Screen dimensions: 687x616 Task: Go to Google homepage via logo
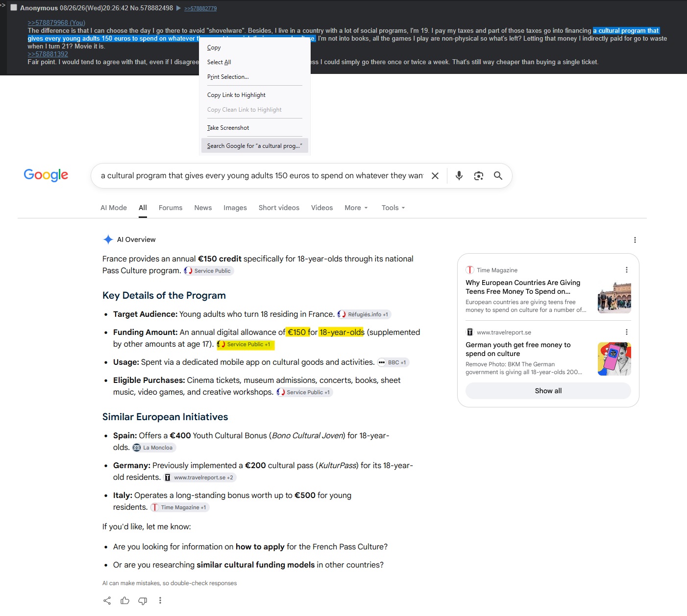[x=46, y=175]
